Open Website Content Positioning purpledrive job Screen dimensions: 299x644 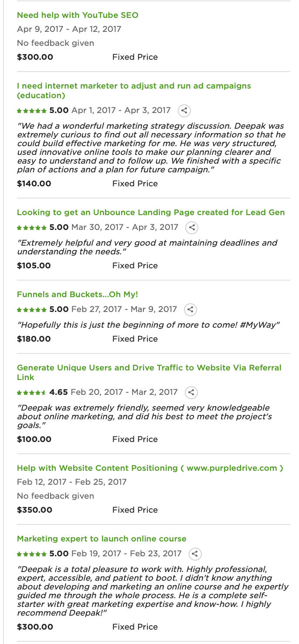[150, 468]
